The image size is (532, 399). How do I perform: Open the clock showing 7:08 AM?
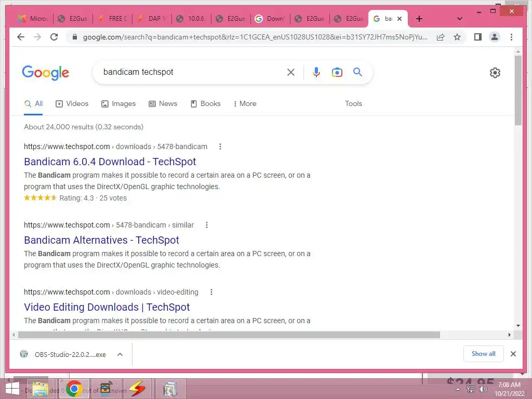[509, 389]
